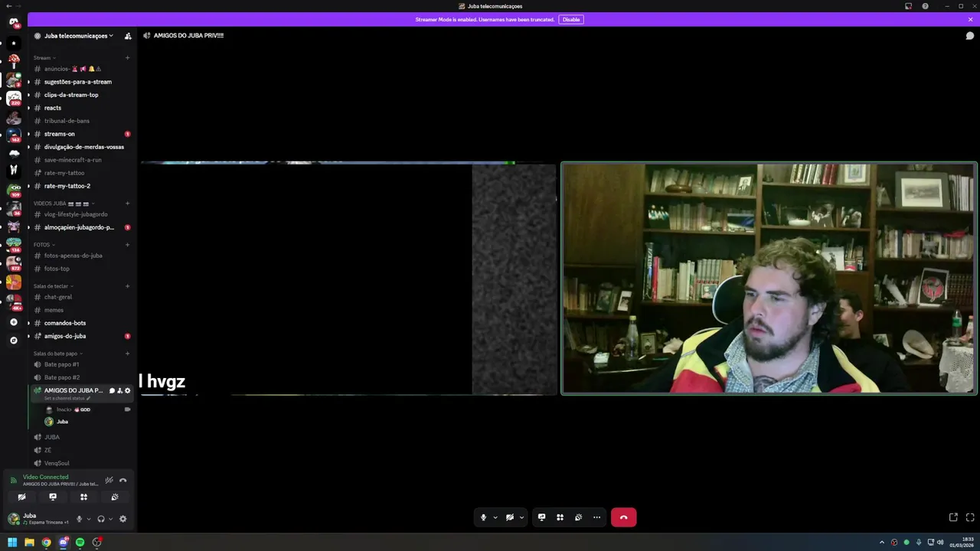Open chat icon on AMIGOS DO JUBA voice channel
Screen dimensions: 980x551
112,390
